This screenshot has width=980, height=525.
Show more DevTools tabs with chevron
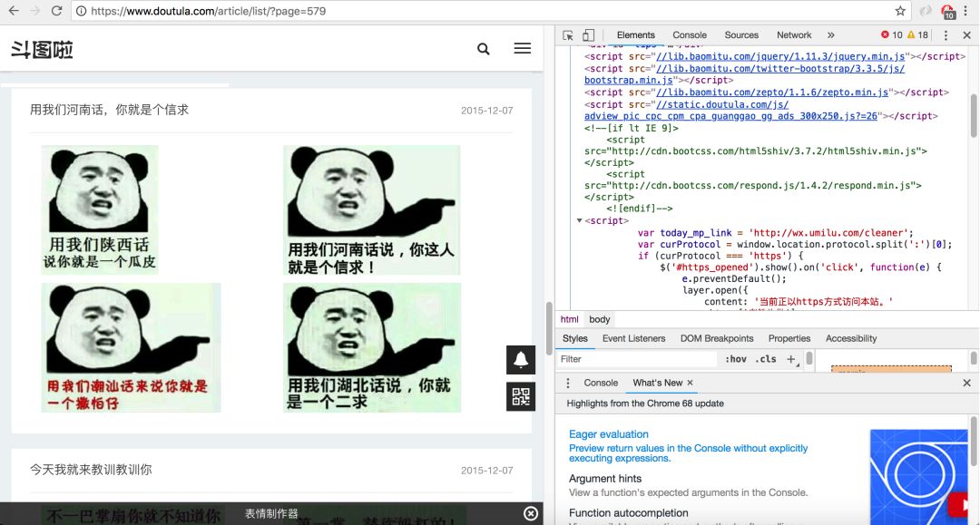point(830,35)
